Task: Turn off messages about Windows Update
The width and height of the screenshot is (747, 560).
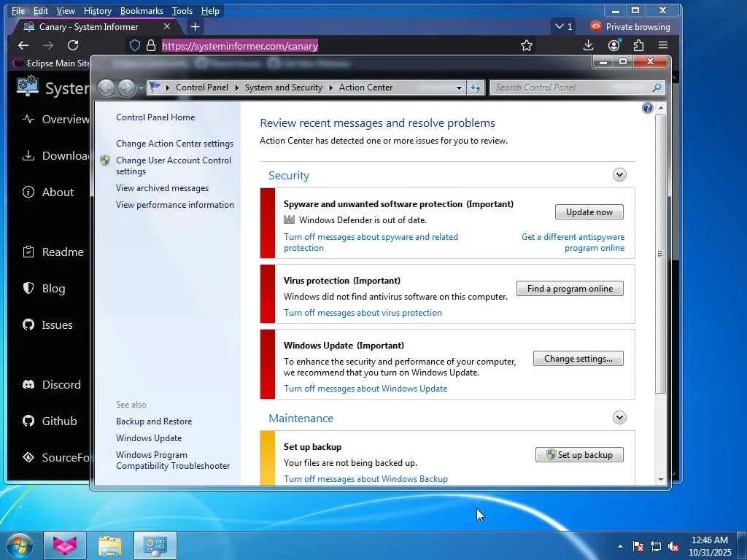Action: [365, 388]
